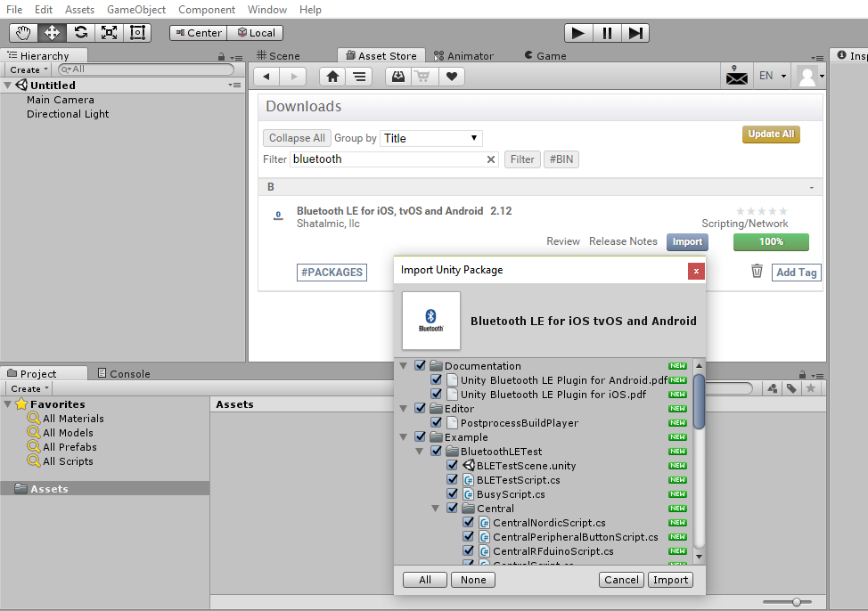Close the Import Unity Package dialog
868x611 pixels.
pyautogui.click(x=696, y=271)
